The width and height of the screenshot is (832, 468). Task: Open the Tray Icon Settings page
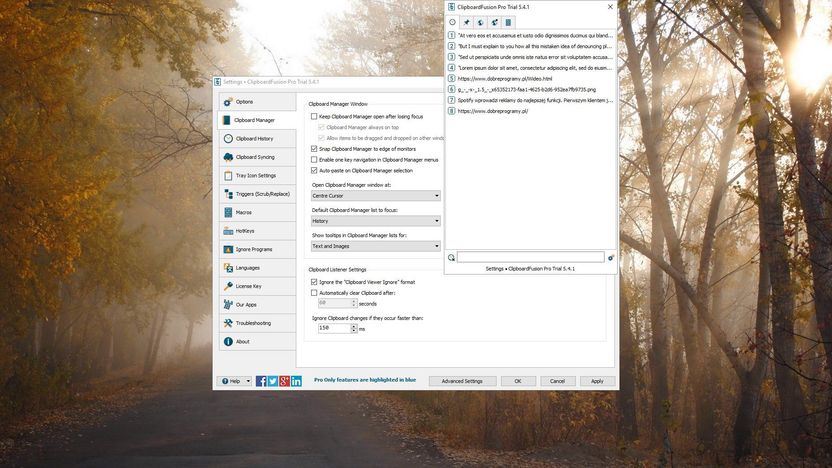(257, 176)
